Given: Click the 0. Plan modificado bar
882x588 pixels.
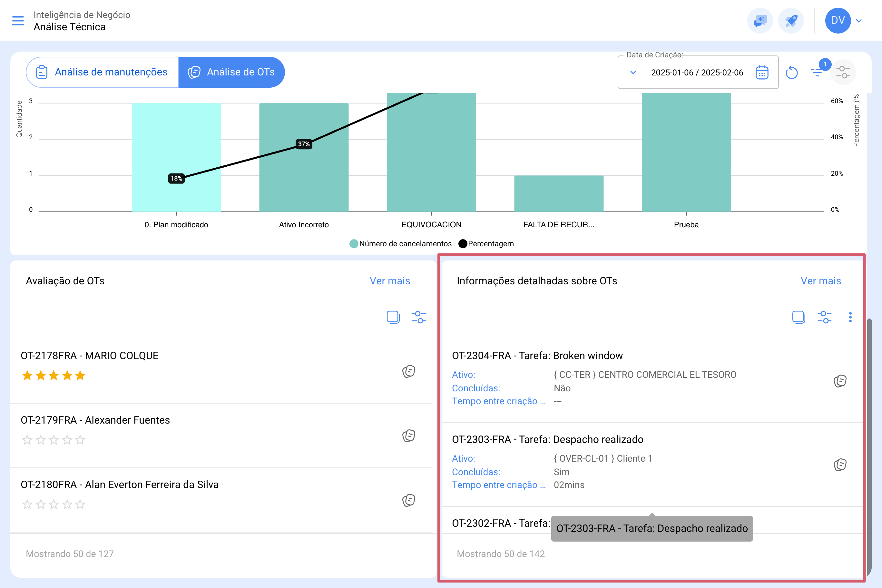Looking at the screenshot, I should (x=176, y=158).
